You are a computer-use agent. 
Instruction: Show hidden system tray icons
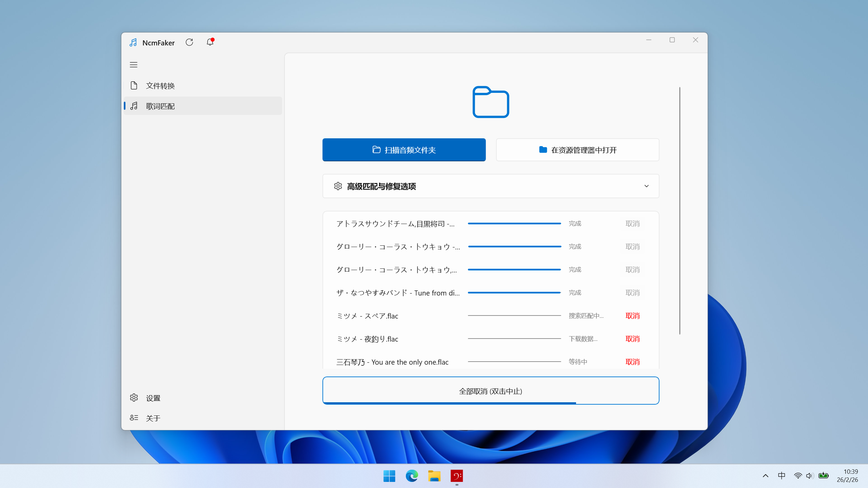click(x=766, y=476)
